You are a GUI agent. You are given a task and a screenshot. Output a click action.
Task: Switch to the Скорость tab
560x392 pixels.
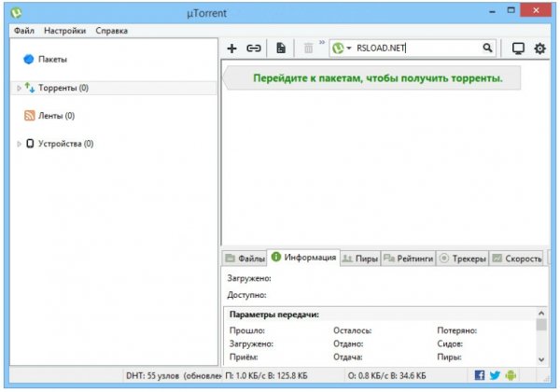click(517, 259)
